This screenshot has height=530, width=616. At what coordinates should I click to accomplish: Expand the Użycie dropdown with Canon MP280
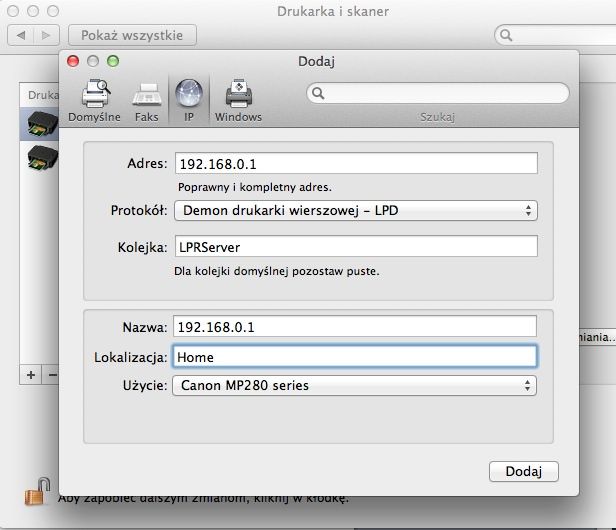[354, 385]
